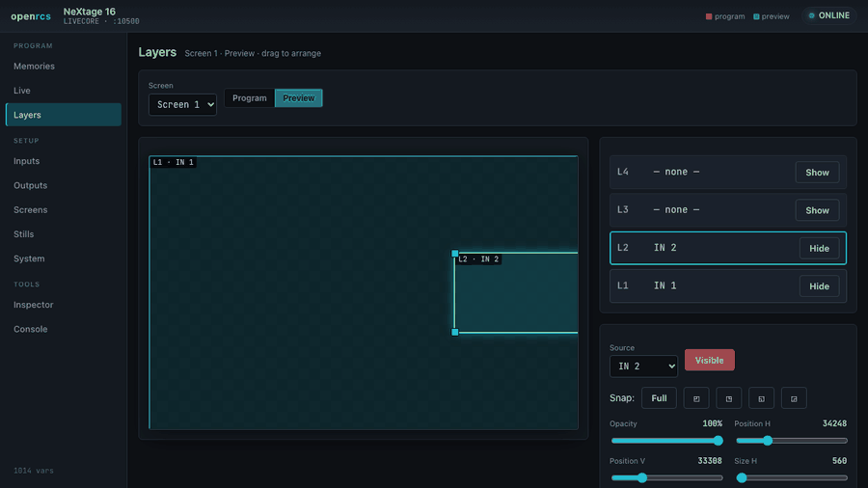Show layer L4
The height and width of the screenshot is (488, 868).
pyautogui.click(x=817, y=173)
